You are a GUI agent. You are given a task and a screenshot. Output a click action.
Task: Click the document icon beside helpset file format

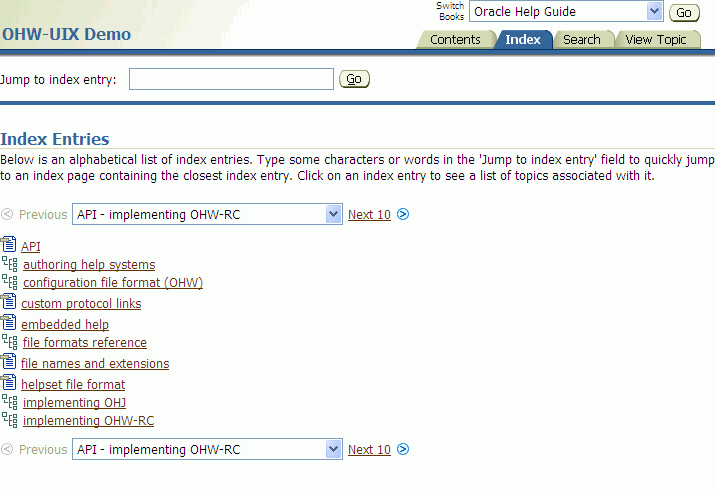pos(9,383)
